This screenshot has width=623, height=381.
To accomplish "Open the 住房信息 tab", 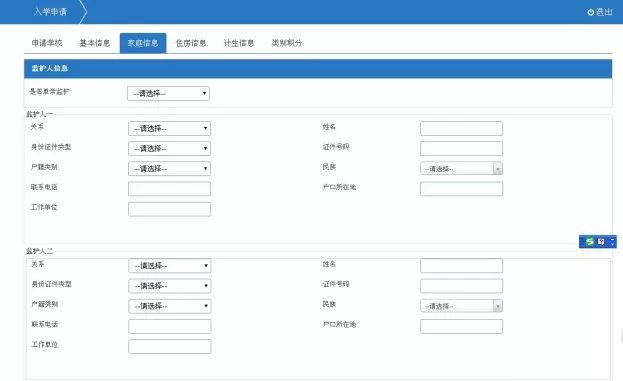I will coord(191,43).
